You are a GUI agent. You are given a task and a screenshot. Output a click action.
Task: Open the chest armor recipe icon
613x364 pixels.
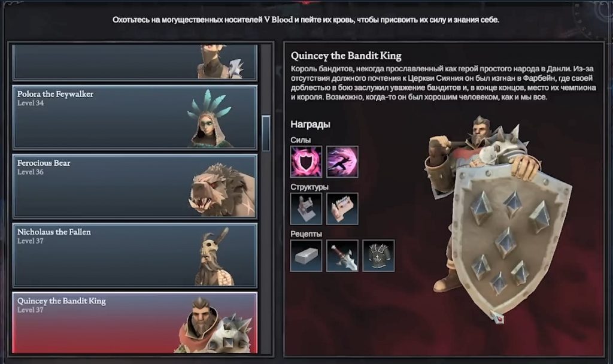[x=378, y=256]
